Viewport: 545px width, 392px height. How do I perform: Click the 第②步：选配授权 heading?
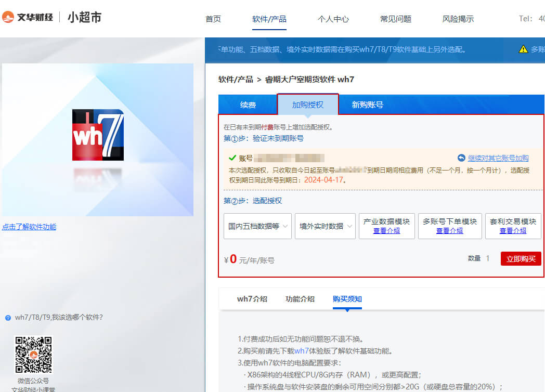[x=253, y=201]
